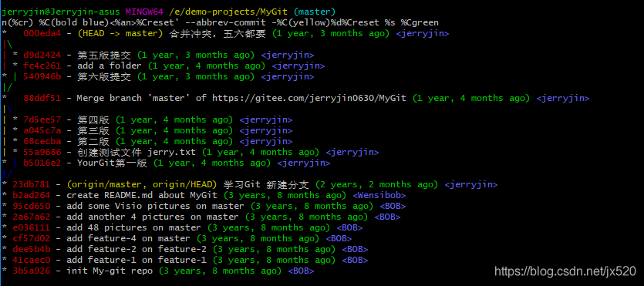
Task: Select "add feature-2 on feature-2" message
Action: click(137, 250)
